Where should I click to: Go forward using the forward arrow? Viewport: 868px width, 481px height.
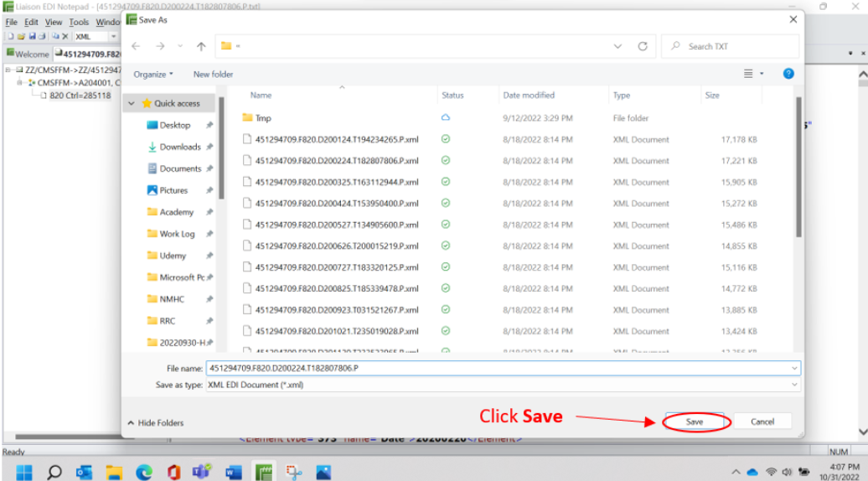[x=160, y=46]
